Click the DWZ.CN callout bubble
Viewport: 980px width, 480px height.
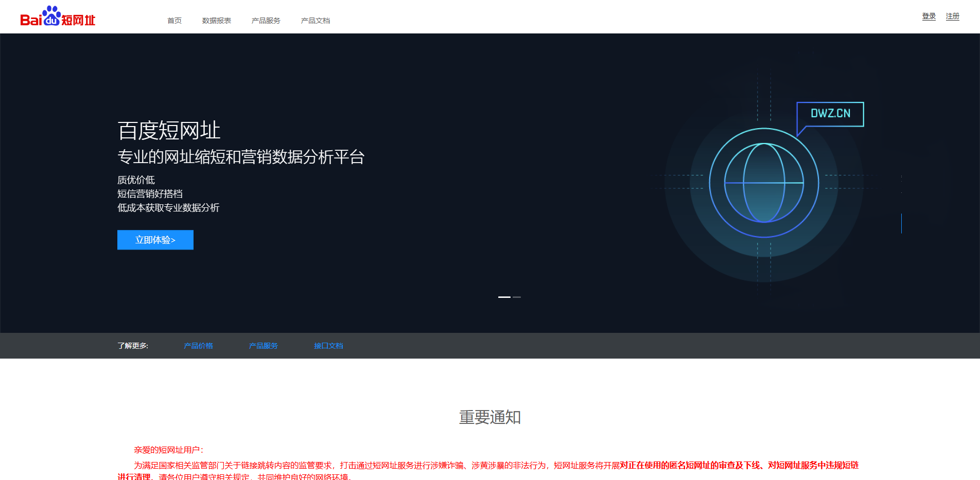click(829, 114)
